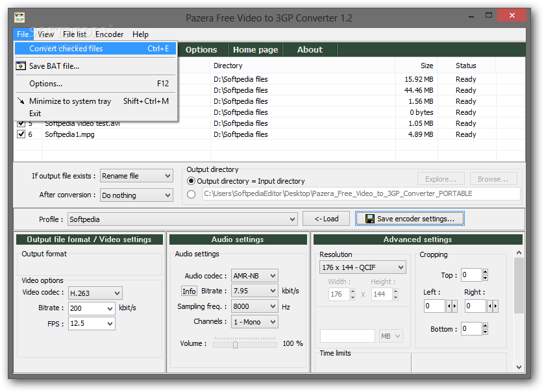Open the Encoder menu
Image resolution: width=544 pixels, height=392 pixels.
click(x=109, y=34)
